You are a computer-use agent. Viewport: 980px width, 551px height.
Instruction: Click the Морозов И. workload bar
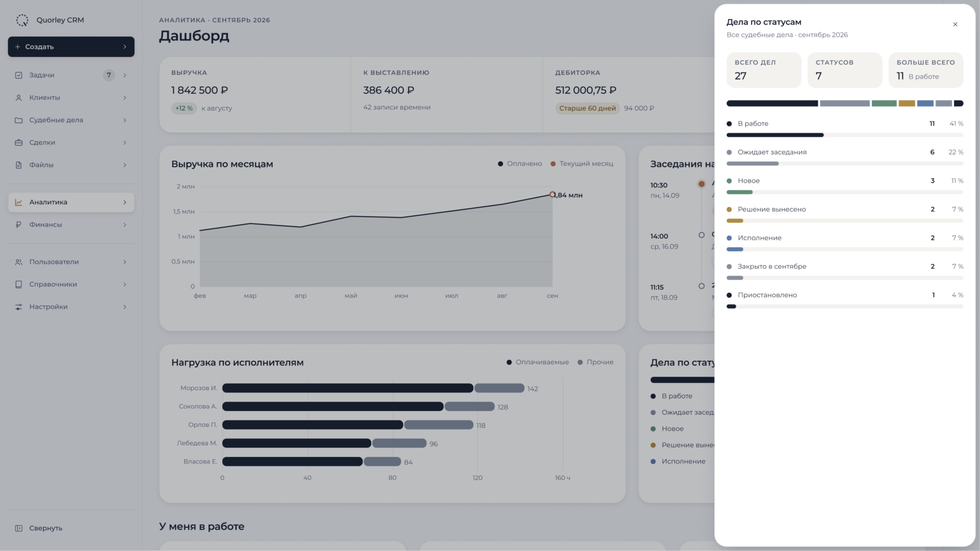tap(373, 388)
